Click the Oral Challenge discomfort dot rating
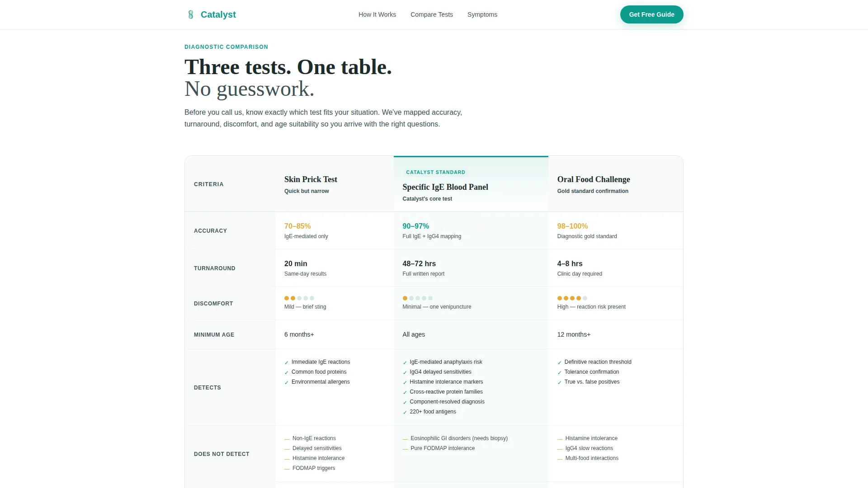This screenshot has width=868, height=488. point(572,298)
